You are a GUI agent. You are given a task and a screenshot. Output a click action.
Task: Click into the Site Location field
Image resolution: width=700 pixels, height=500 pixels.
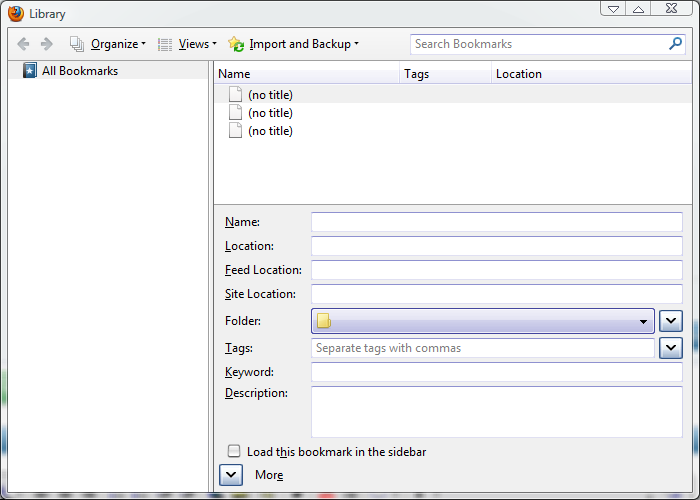pos(497,294)
